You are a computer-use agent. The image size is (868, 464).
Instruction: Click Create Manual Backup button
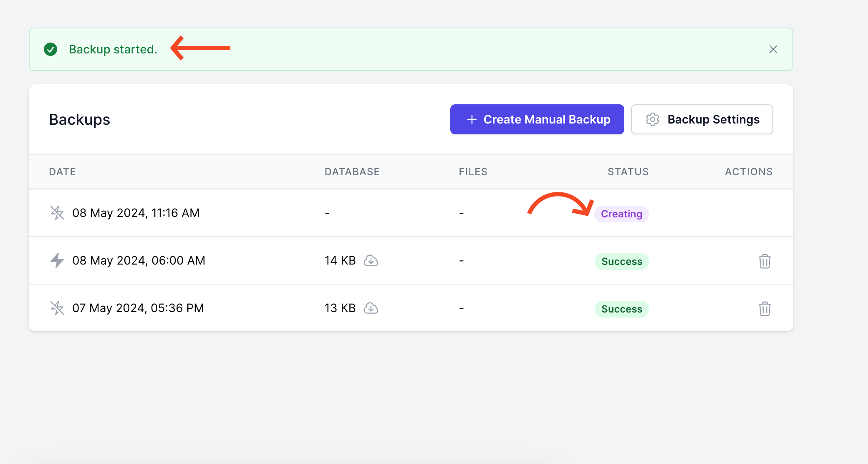click(537, 119)
